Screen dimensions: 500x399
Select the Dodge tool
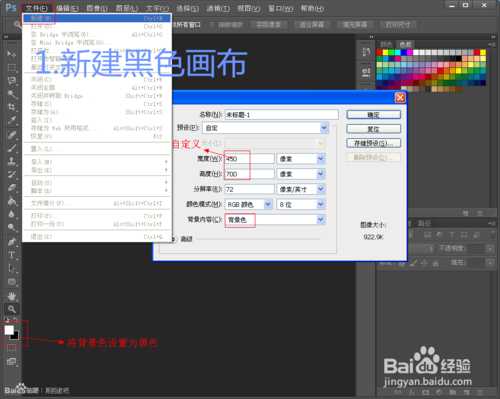point(11,227)
